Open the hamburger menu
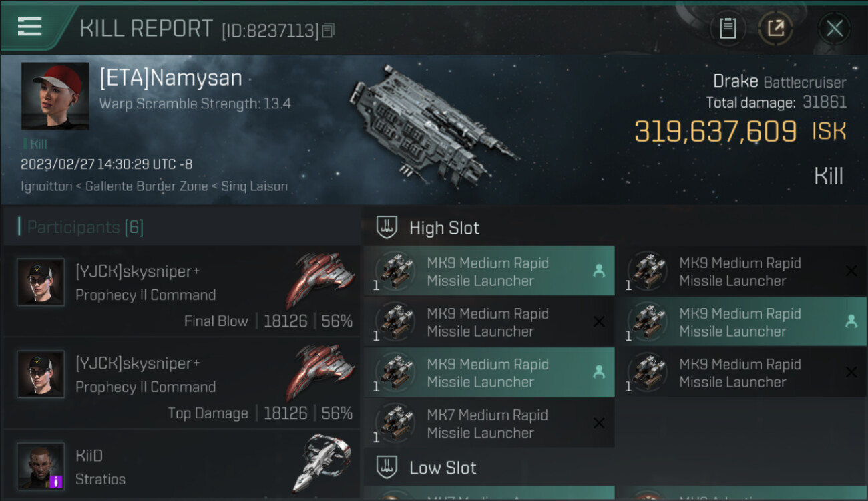Image resolution: width=868 pixels, height=501 pixels. coord(30,27)
